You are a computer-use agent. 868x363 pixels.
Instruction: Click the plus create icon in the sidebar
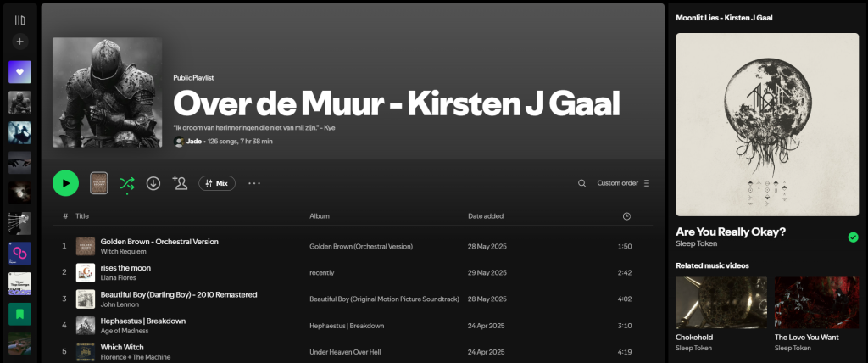coord(20,42)
